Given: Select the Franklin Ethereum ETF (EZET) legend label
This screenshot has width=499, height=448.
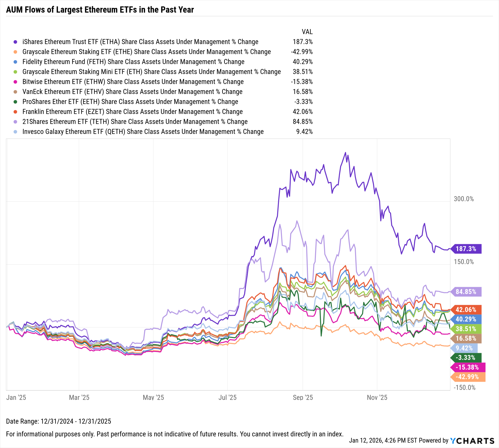Looking at the screenshot, I should (132, 112).
